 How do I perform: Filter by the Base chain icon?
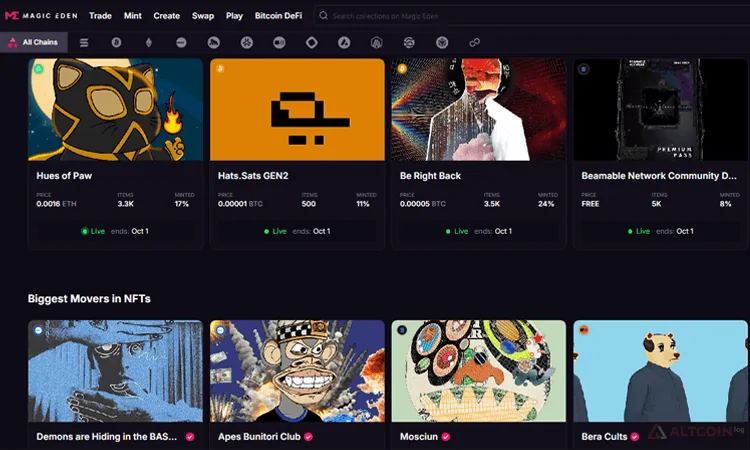(181, 43)
